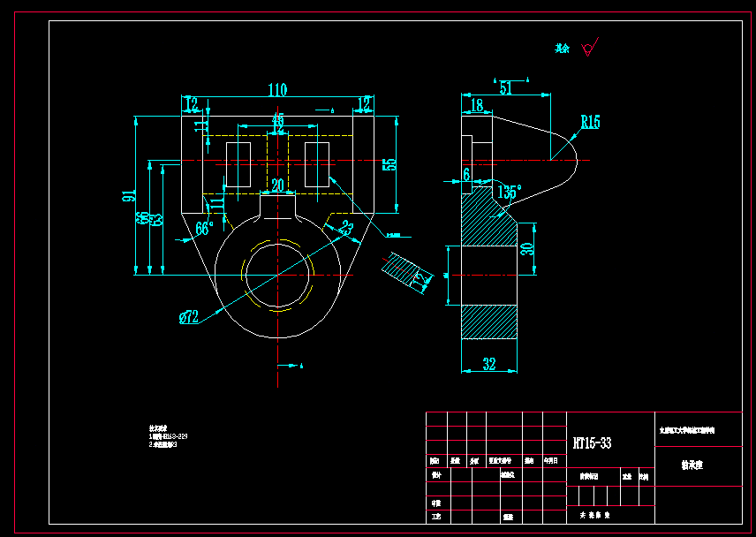The height and width of the screenshot is (537, 756).
Task: Click the 12 dimension on the hatched section detail
Action: pos(421,280)
